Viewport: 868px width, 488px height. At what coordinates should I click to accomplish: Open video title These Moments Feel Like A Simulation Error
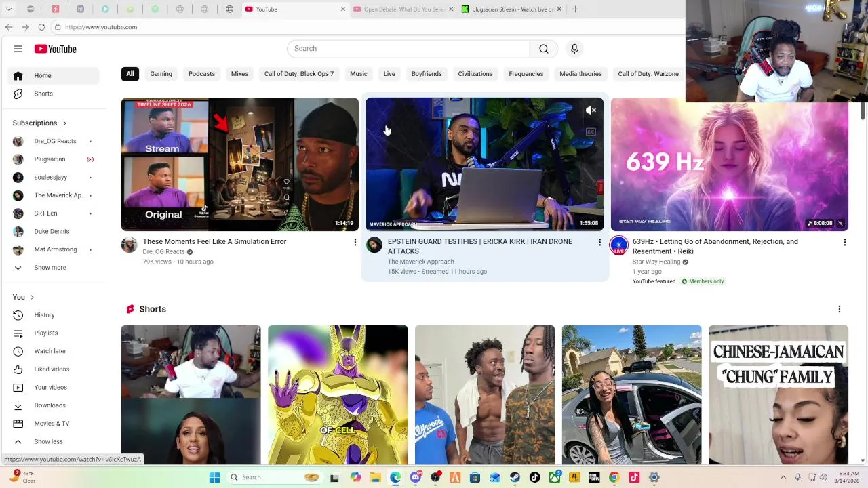tap(214, 241)
